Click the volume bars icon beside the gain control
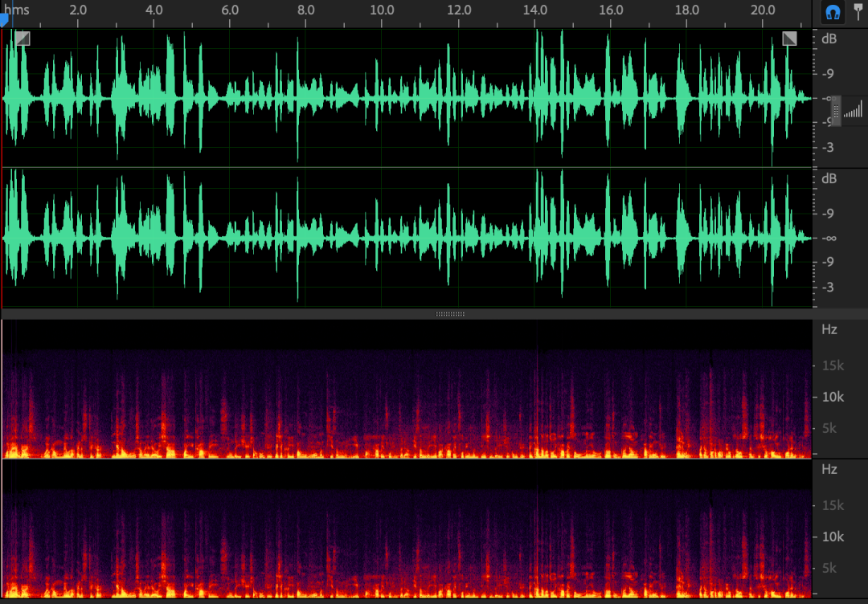The width and height of the screenshot is (868, 604). point(853,109)
